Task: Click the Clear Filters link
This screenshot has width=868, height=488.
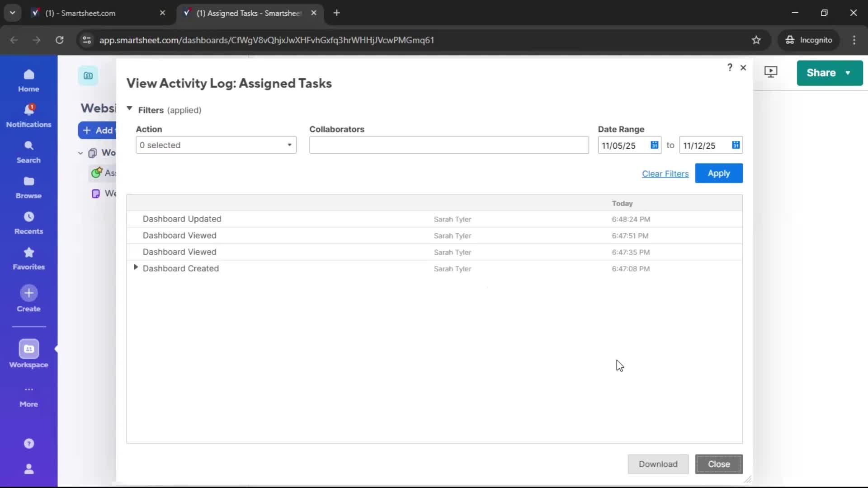Action: click(x=665, y=174)
